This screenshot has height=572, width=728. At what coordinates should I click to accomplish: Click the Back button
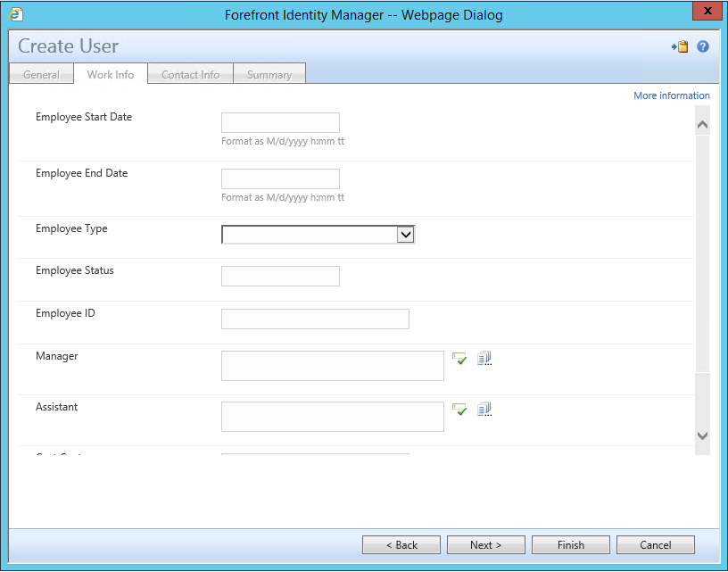point(401,545)
